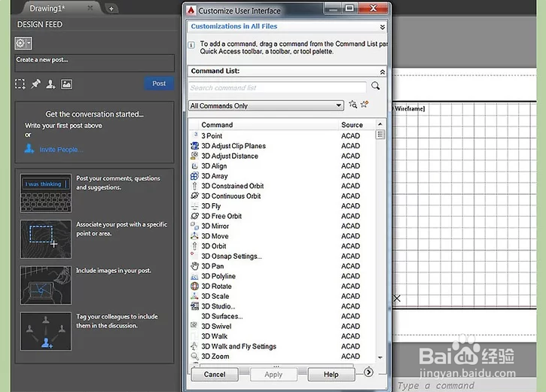Open the dropdown arrow beside the settings gear

29,43
